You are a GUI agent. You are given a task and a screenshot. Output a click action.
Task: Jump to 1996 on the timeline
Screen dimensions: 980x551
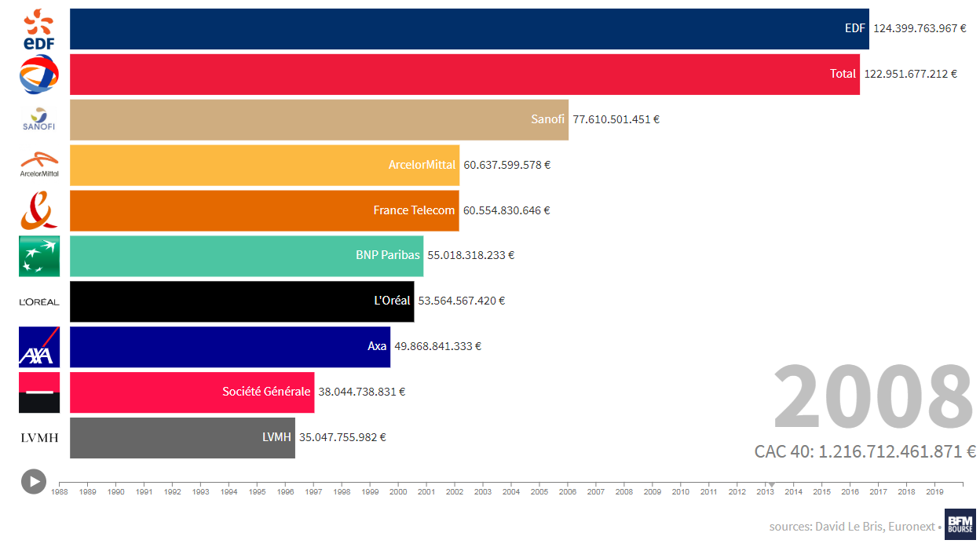286,491
